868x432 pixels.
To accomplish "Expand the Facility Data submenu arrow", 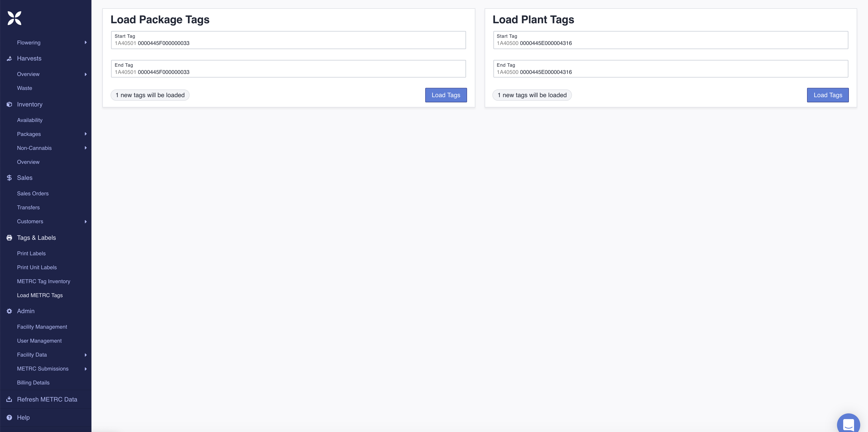I will pos(86,355).
